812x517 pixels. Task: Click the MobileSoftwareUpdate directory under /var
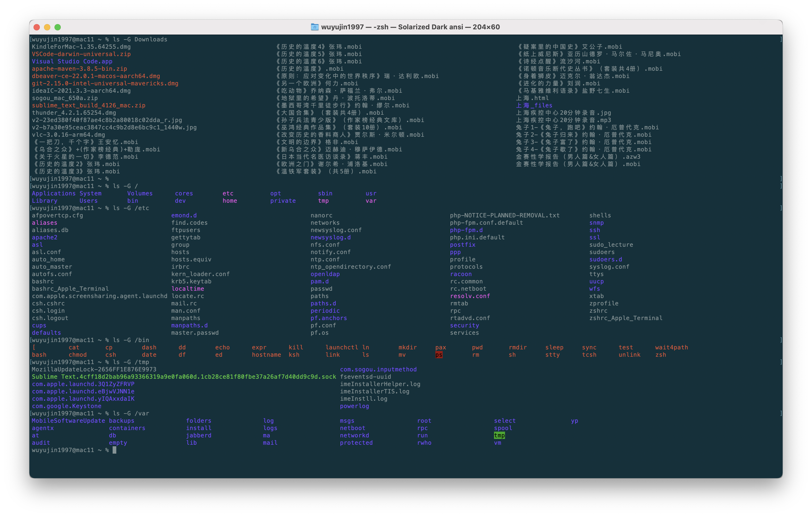pos(68,421)
